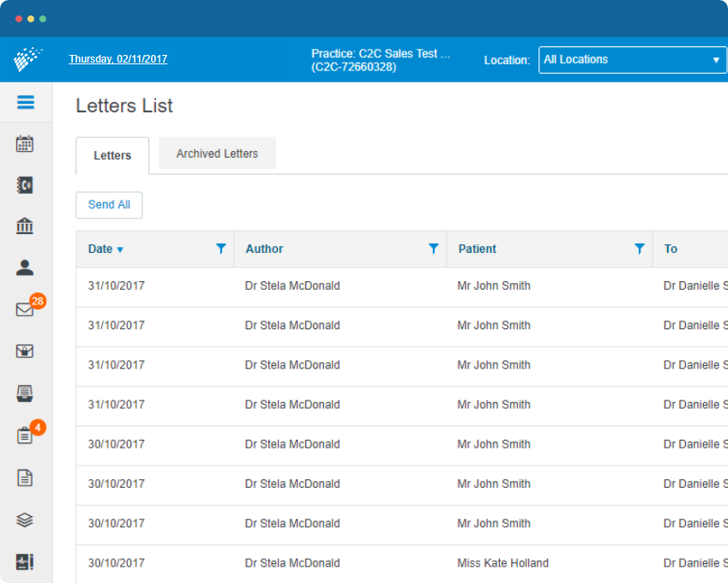
Task: Open the filter for the Author column
Action: (434, 249)
